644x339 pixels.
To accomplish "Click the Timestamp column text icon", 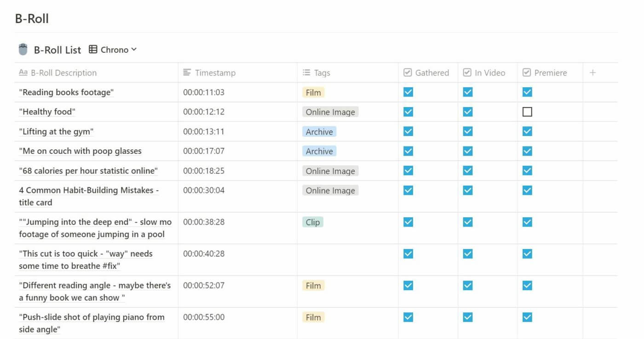I will 187,73.
